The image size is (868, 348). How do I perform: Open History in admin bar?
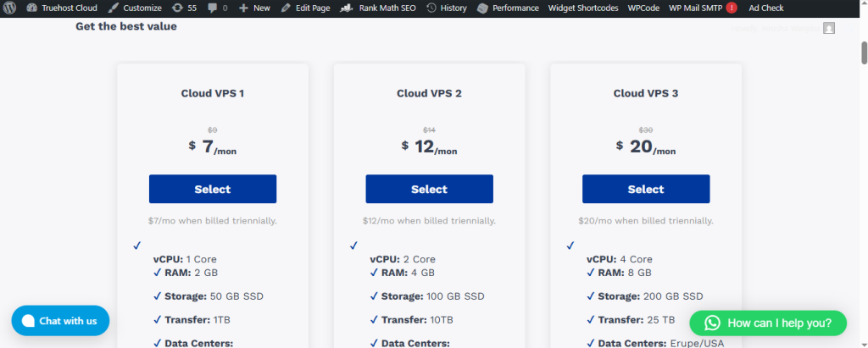point(446,8)
